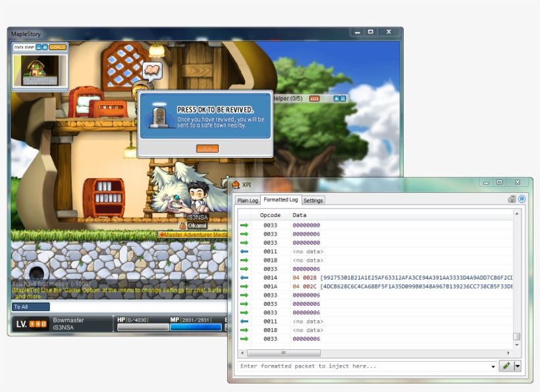Open the inject button options dropdown arrow
This screenshot has width=540, height=392.
518,366
